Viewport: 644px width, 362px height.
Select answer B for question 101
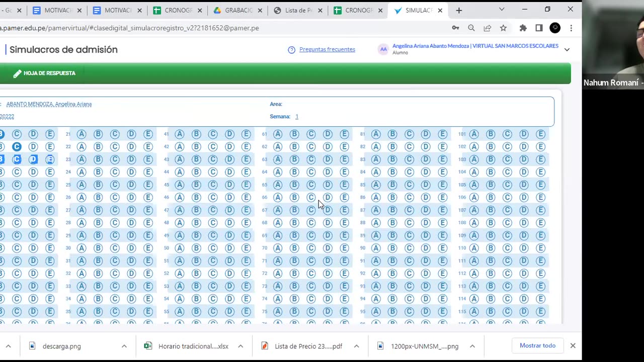point(491,134)
